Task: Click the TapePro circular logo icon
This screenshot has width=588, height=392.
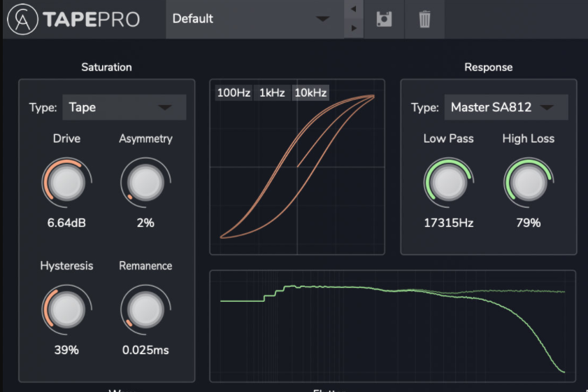Action: pos(22,19)
